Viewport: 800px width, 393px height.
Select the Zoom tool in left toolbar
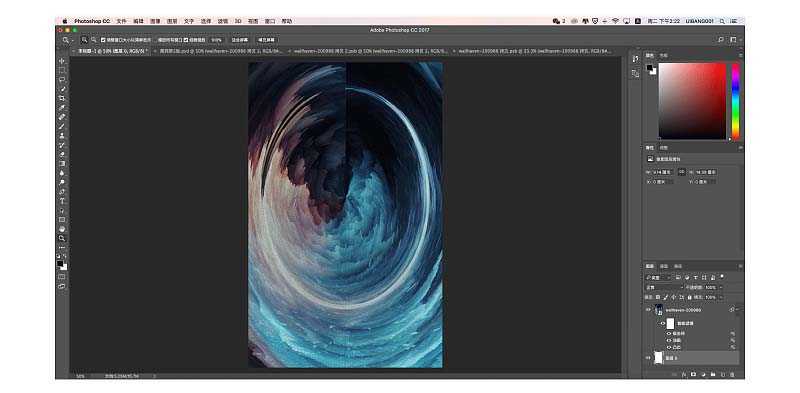click(x=62, y=238)
